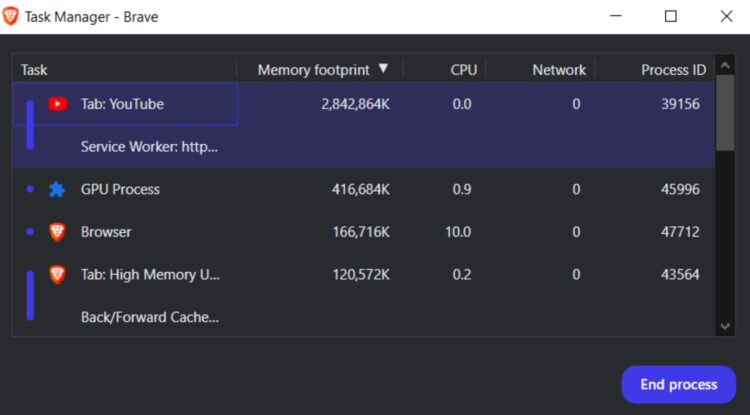Viewport: 750px width, 415px height.
Task: Minimize the Task Manager window
Action: [x=616, y=16]
